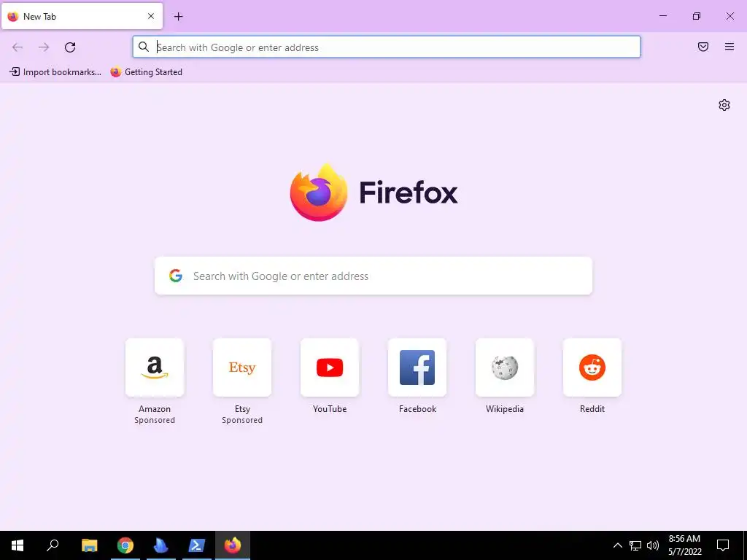Reload the current page

70,47
